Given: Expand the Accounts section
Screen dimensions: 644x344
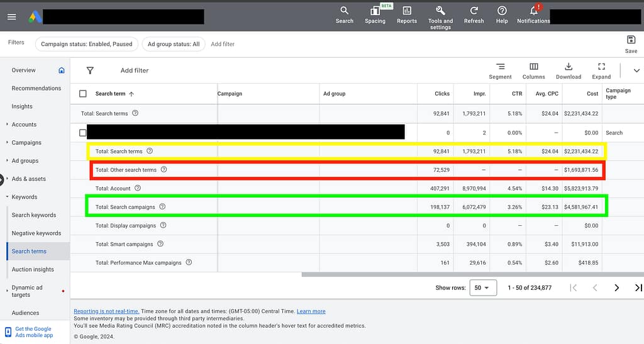Looking at the screenshot, I should 7,125.
